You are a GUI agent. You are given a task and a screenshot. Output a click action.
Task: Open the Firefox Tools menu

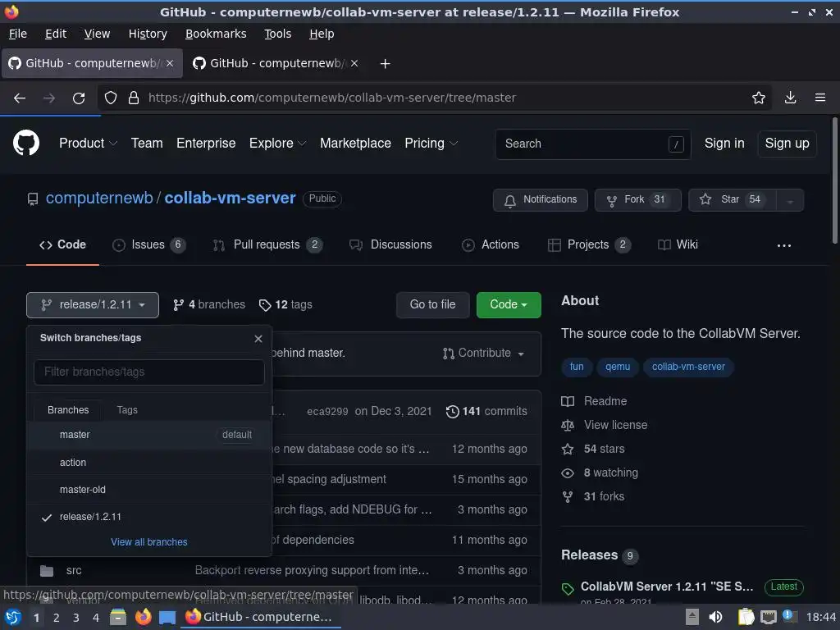click(277, 34)
